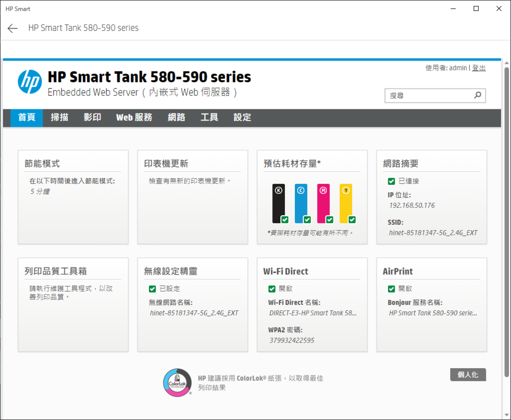This screenshot has height=420, width=511.
Task: Select the black (K) ink tank
Action: point(278,203)
